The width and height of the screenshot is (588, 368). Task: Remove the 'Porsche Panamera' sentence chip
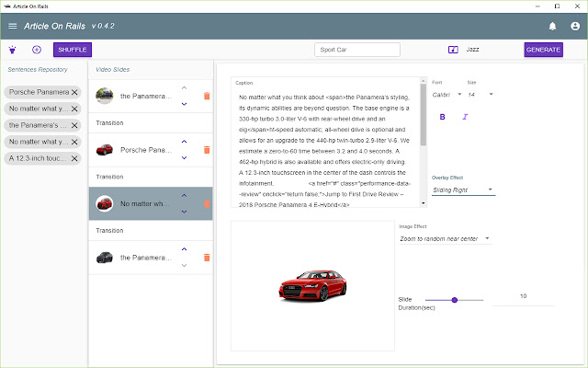(74, 92)
